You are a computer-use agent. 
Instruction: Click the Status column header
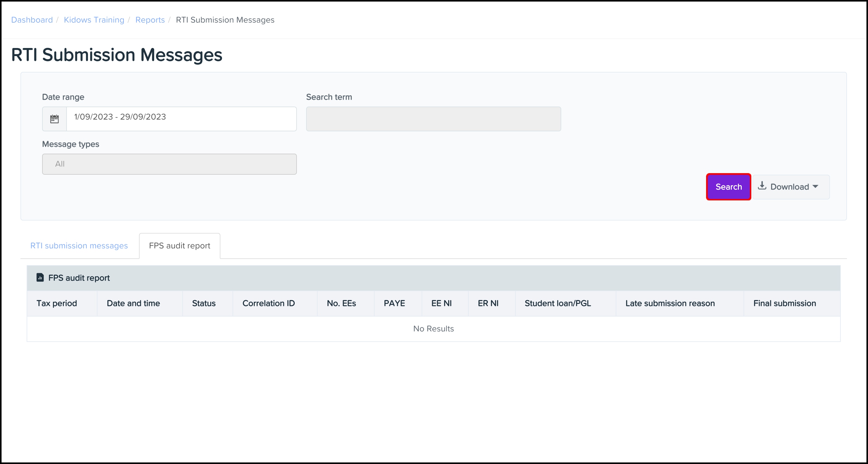203,304
